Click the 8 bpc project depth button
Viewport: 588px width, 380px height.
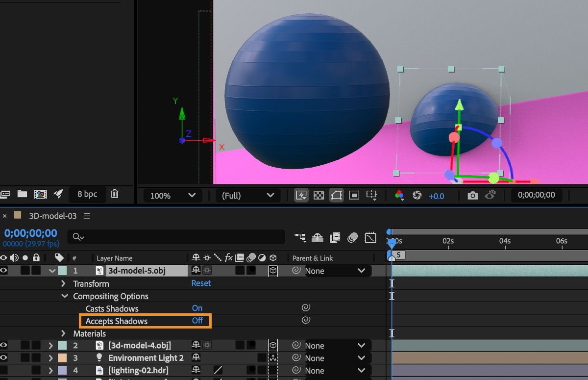pos(87,194)
